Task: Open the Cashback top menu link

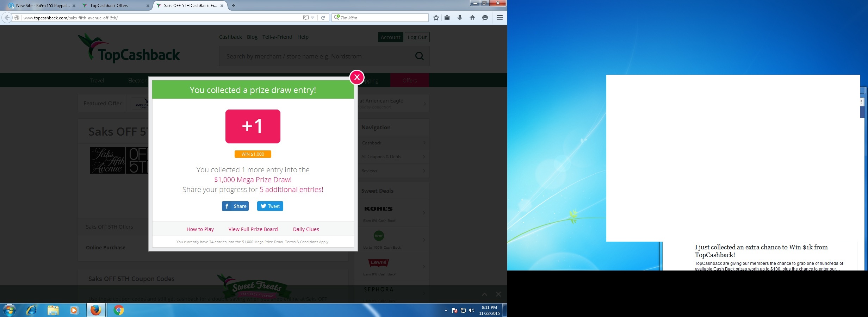Action: click(x=230, y=37)
